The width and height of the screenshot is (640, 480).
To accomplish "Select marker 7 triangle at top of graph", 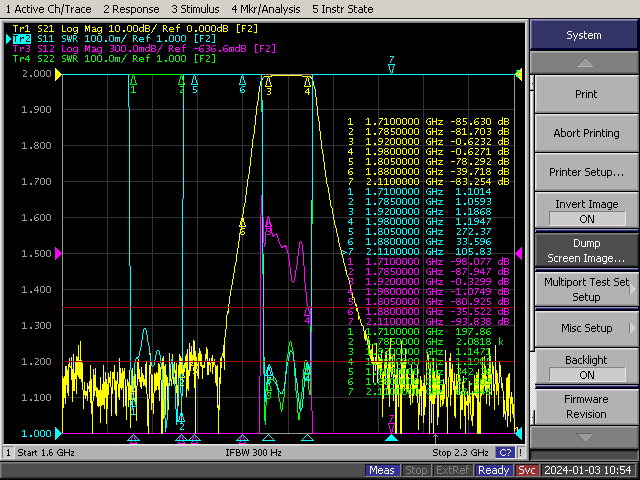I will [392, 69].
